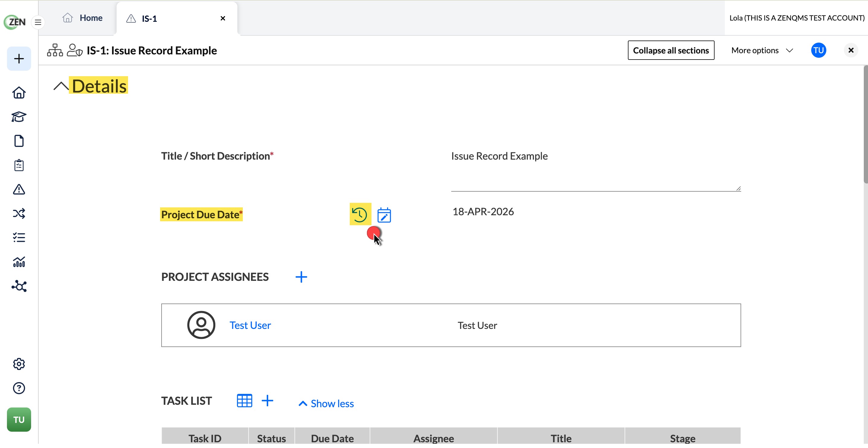Screen dimensions: 868x448
Task: Click Show less to collapse task list
Action: [326, 404]
